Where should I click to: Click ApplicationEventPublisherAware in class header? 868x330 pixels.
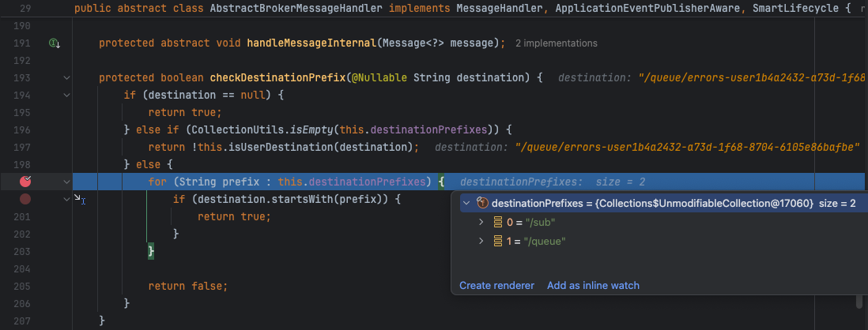(x=647, y=9)
